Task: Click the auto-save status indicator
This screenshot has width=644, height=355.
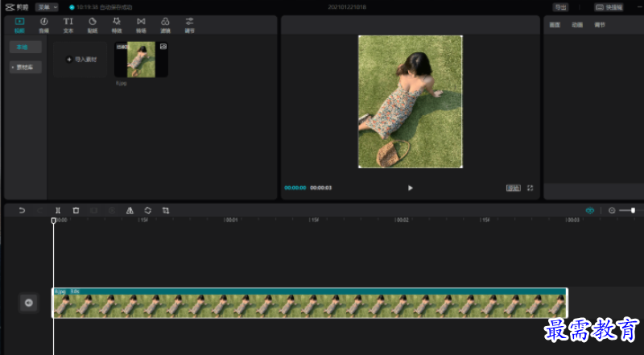Action: pos(101,7)
